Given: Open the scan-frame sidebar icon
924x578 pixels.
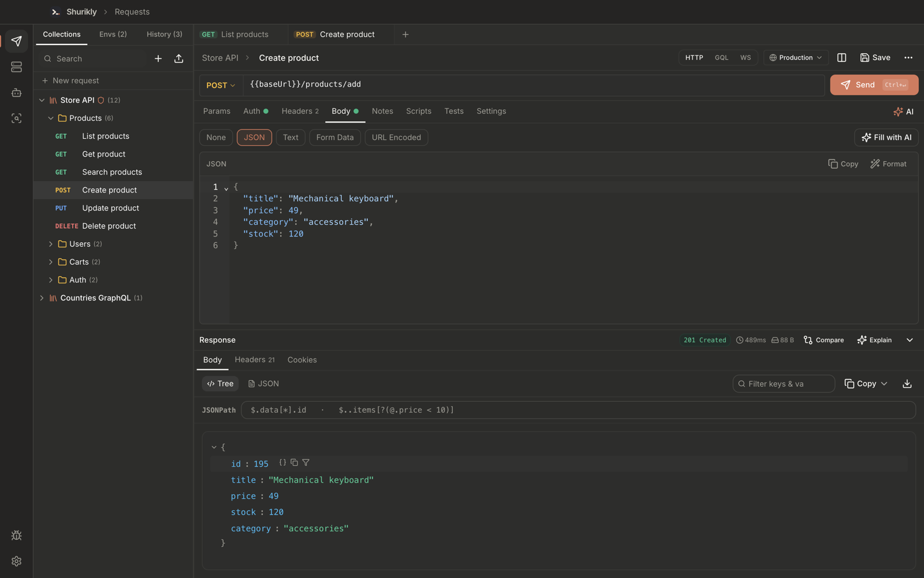Looking at the screenshot, I should (x=16, y=118).
